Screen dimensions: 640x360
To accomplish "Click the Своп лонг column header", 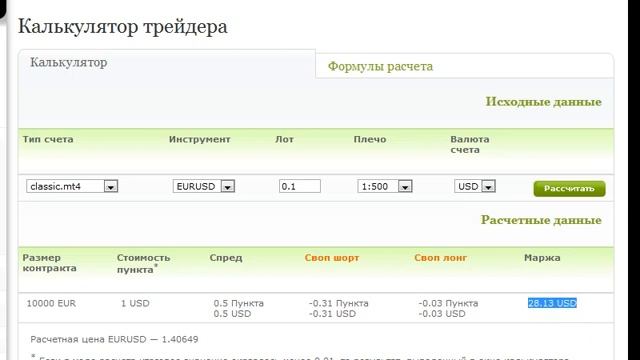I will (440, 258).
